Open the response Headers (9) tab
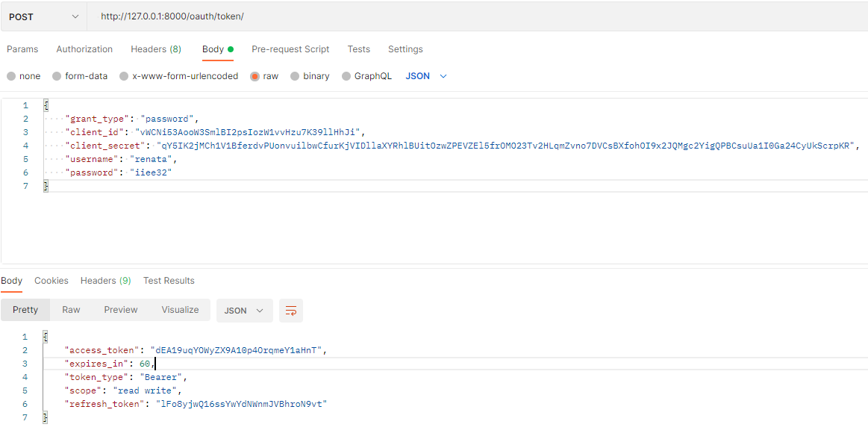The image size is (868, 442). point(106,281)
